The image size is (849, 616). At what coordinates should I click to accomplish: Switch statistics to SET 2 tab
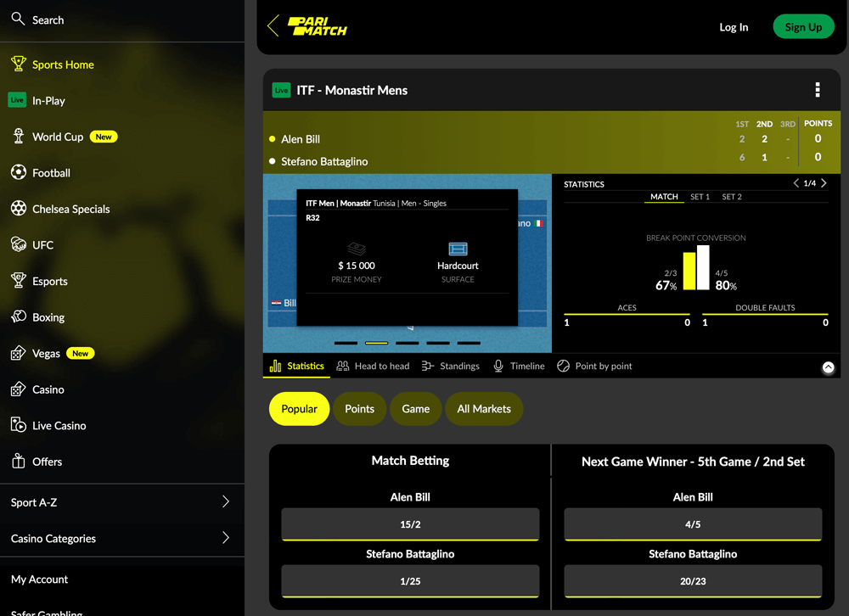(x=732, y=197)
